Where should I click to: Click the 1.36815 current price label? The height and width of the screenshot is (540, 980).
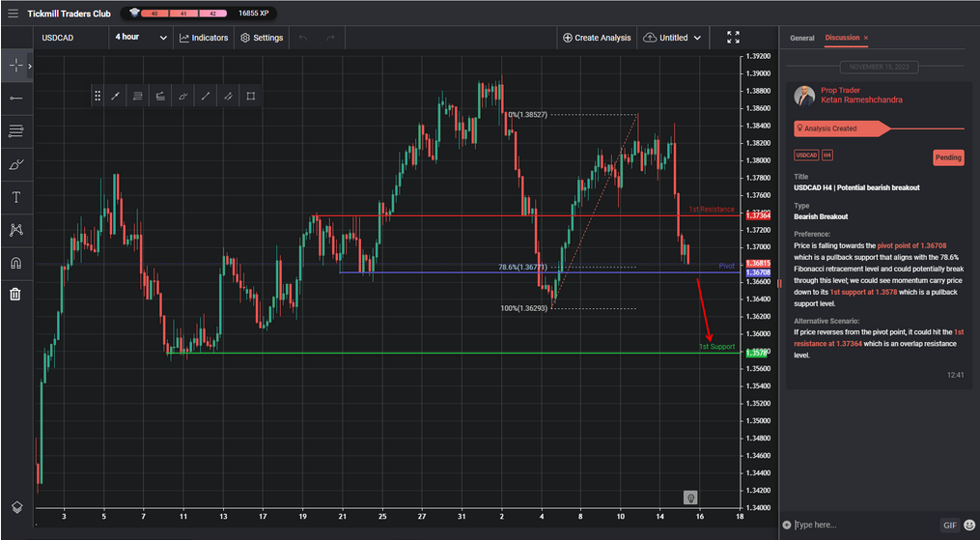click(758, 264)
